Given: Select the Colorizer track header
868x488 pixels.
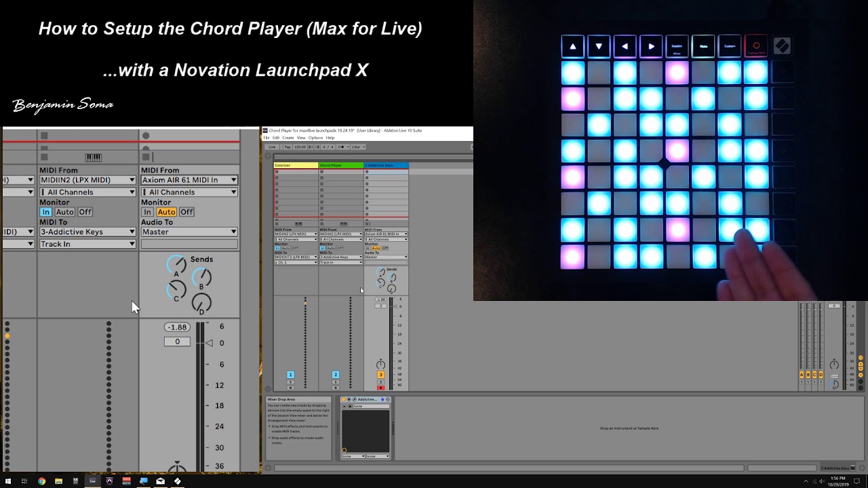Looking at the screenshot, I should (296, 165).
